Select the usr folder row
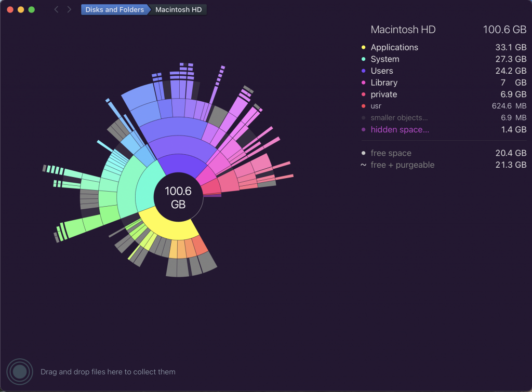Image resolution: width=532 pixels, height=392 pixels. point(444,106)
